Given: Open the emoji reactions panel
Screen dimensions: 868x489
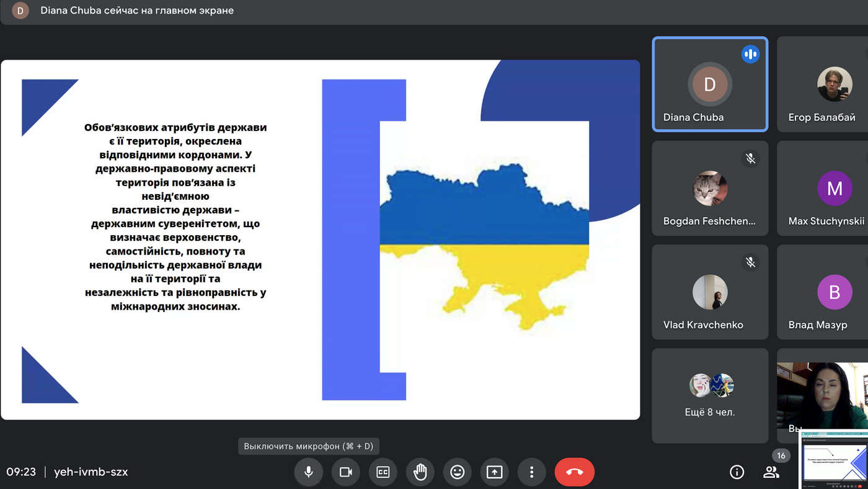Looking at the screenshot, I should [457, 472].
